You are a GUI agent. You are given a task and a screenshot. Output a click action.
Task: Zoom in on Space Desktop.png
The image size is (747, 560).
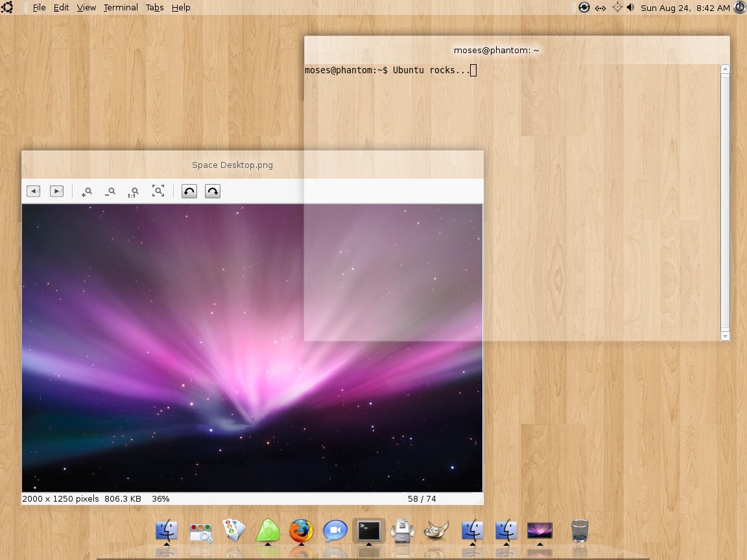click(x=87, y=191)
